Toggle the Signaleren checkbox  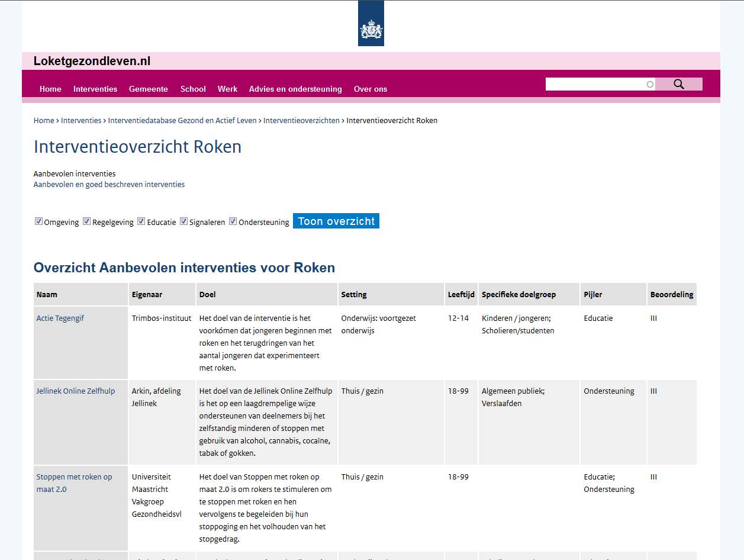click(x=183, y=221)
